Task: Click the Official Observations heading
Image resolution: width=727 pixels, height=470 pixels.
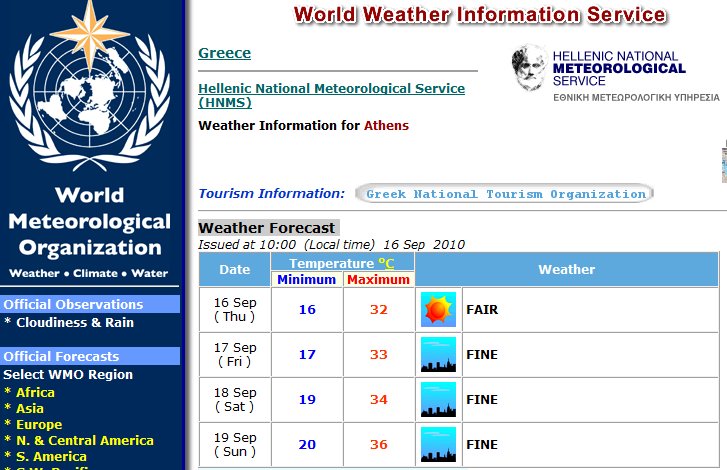Action: pyautogui.click(x=90, y=304)
